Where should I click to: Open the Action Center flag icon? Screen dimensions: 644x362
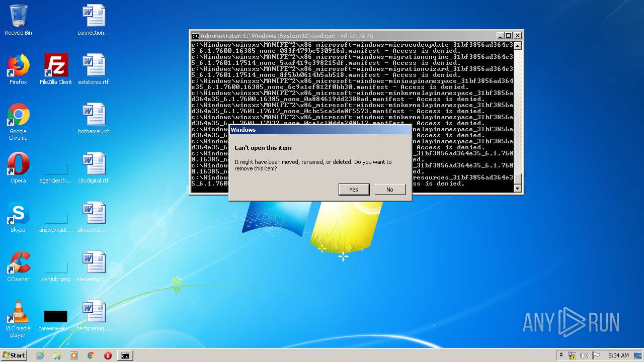(596, 355)
